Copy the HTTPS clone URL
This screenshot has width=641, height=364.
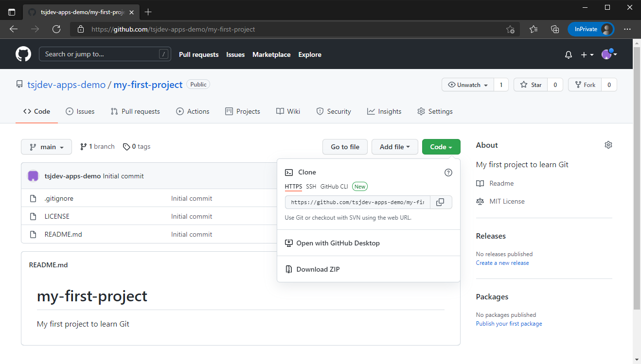coord(440,202)
